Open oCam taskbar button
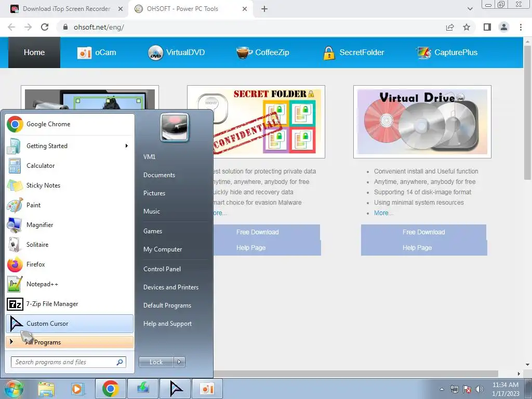This screenshot has width=532, height=399. (x=207, y=389)
